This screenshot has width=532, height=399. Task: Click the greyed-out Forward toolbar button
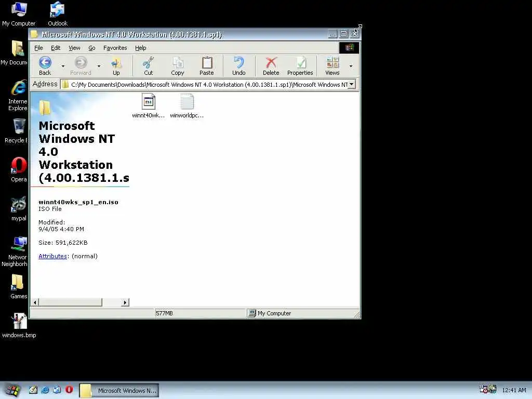pyautogui.click(x=81, y=66)
